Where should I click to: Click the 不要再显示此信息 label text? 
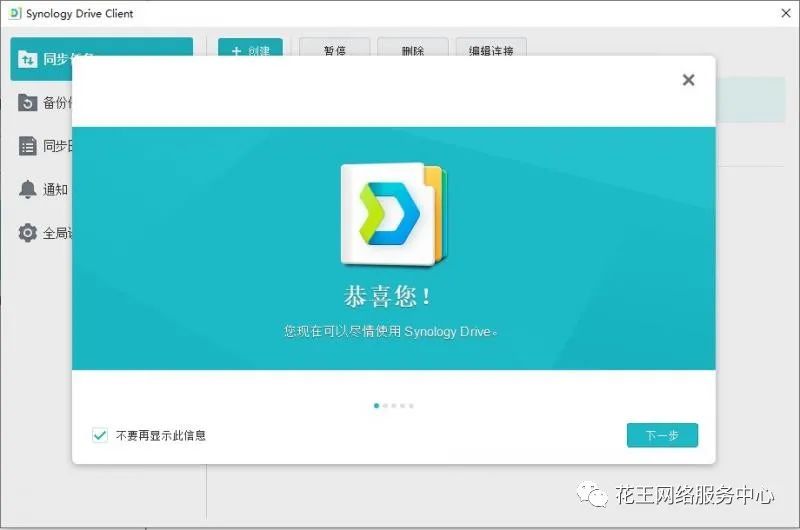161,435
